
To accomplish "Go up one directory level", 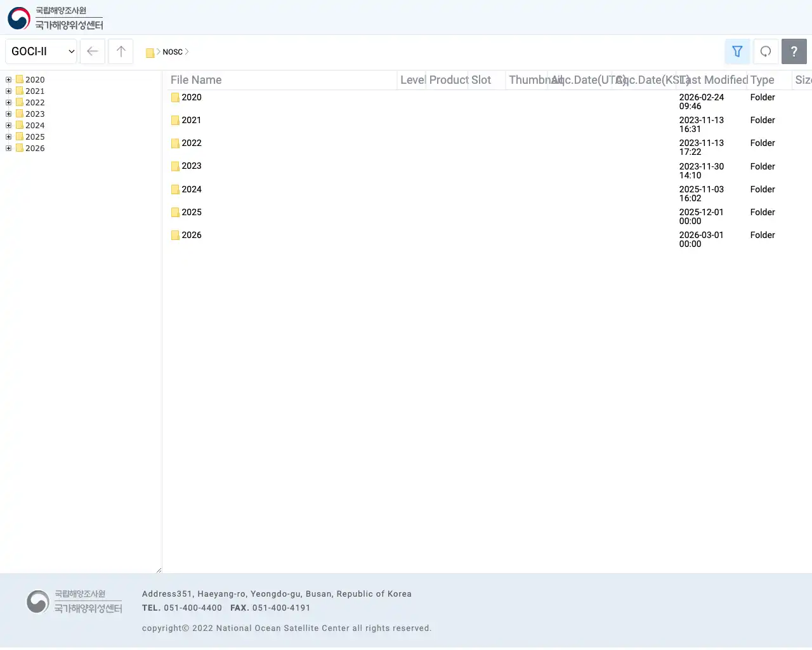I will coord(121,51).
